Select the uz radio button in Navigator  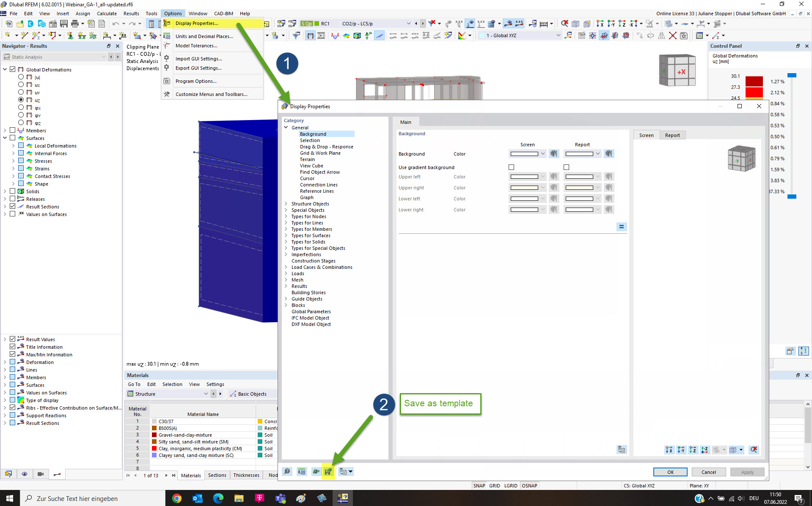click(x=21, y=100)
